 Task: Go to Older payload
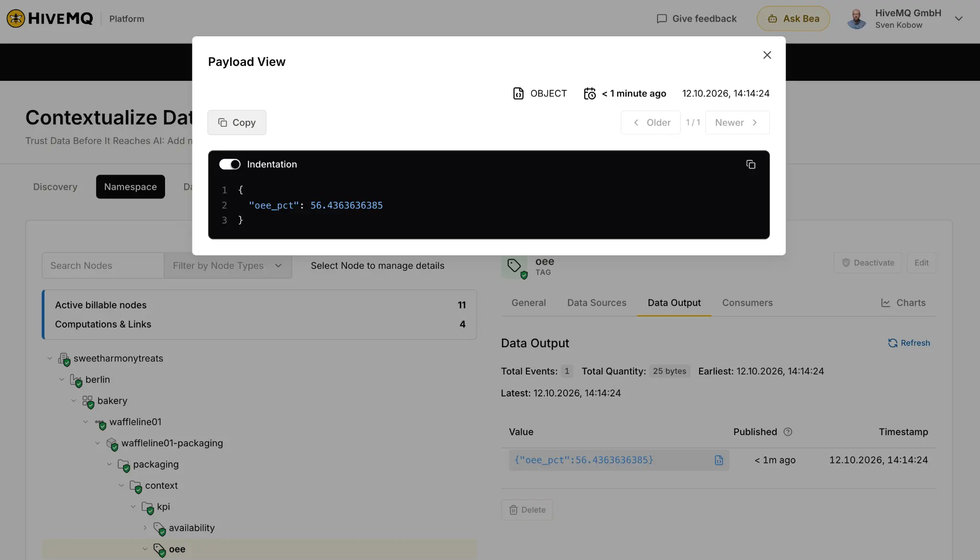click(x=651, y=122)
